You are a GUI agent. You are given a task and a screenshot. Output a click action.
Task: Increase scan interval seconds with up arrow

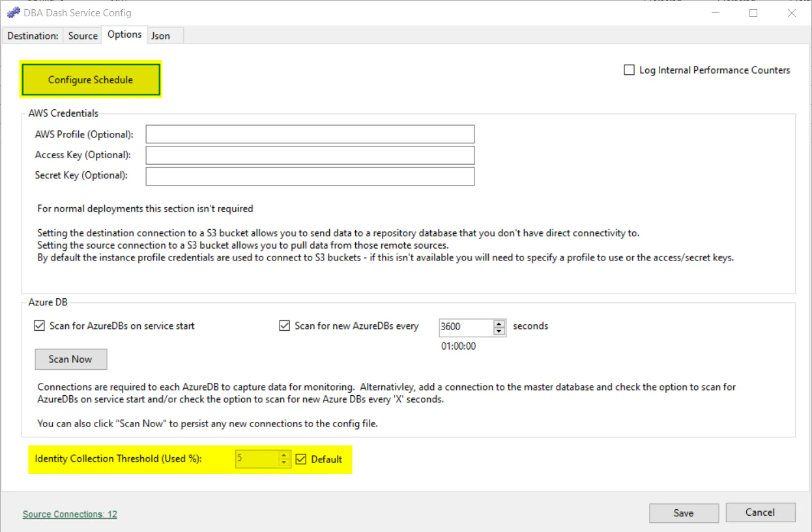coord(499,323)
